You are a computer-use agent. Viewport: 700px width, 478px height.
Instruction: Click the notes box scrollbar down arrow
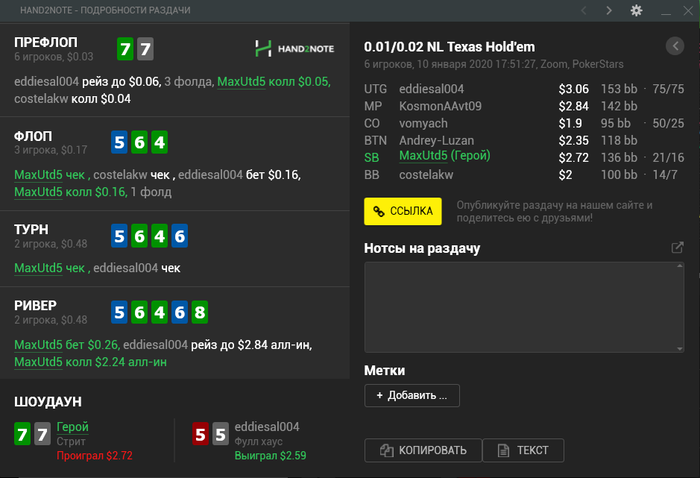click(680, 349)
